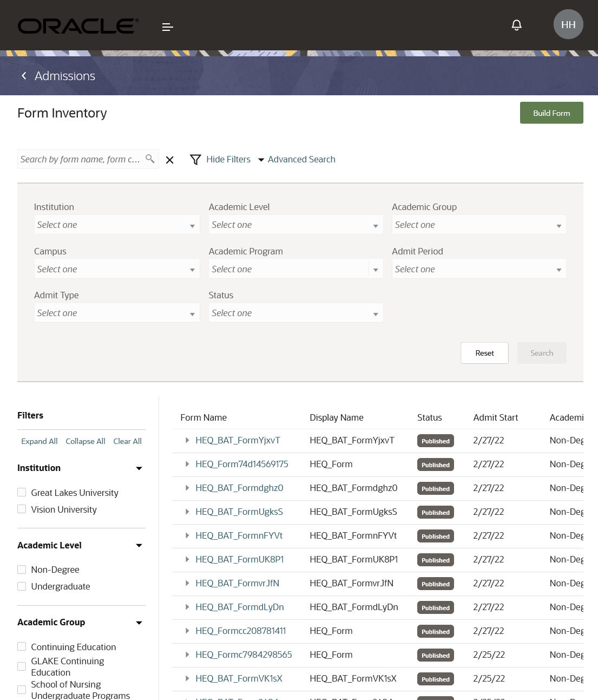Open the Institution dropdown in search panel
The image size is (598, 700).
coord(116,225)
